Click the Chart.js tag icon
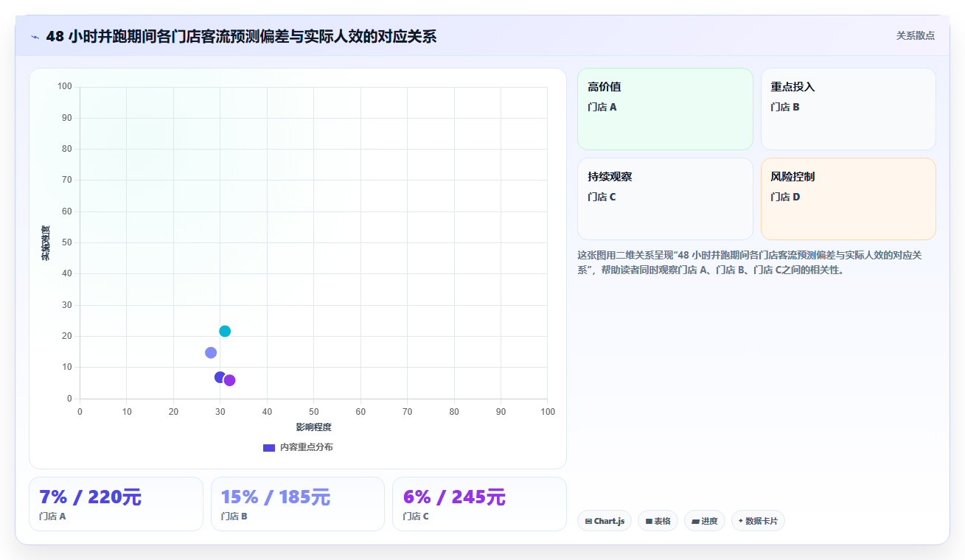 pos(588,521)
